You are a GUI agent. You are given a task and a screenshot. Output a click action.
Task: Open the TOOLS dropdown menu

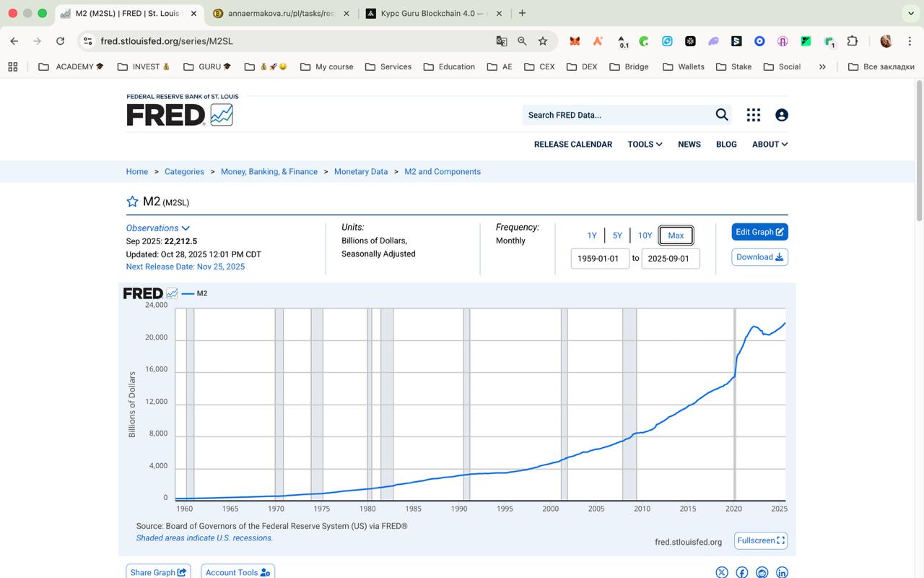pos(645,144)
